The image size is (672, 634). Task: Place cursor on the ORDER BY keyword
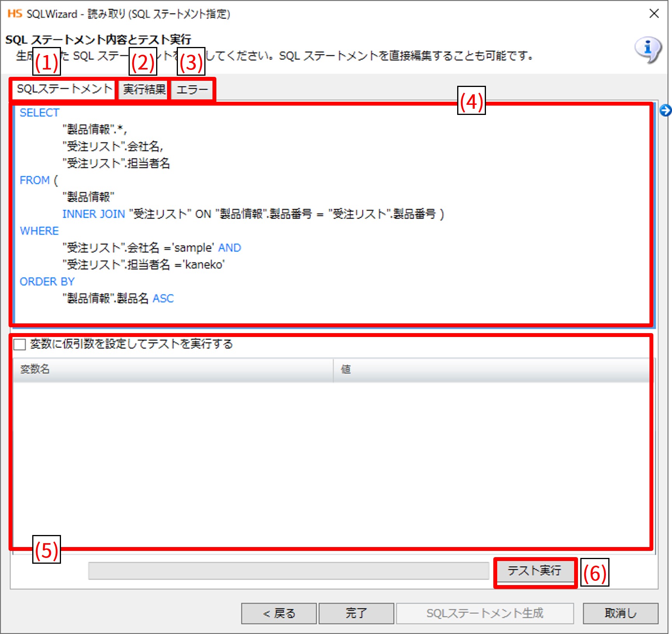(x=47, y=282)
